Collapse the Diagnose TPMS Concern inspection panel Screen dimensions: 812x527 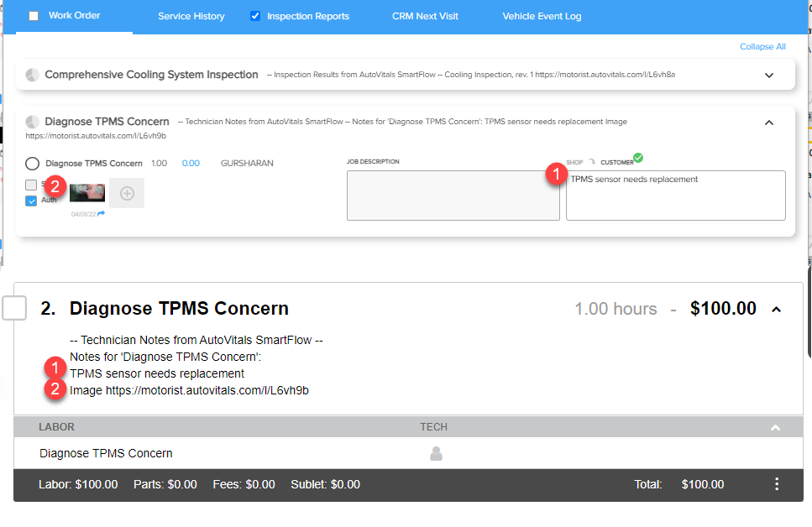tap(769, 123)
